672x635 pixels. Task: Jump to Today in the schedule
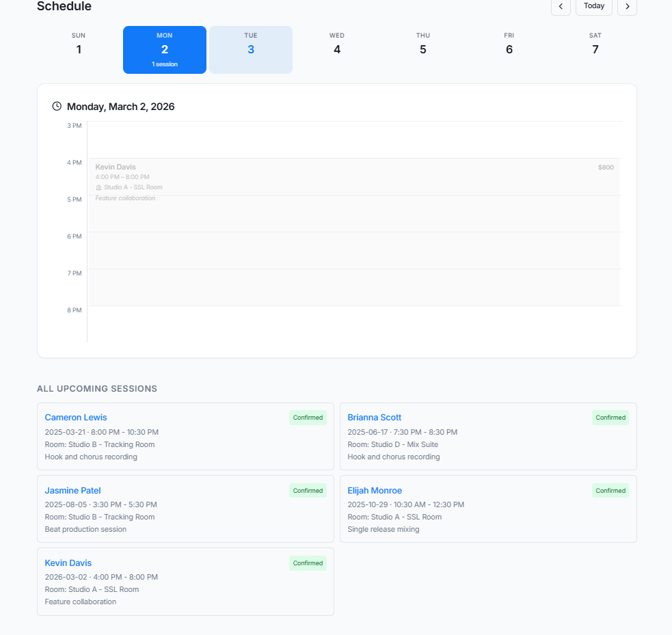[594, 6]
